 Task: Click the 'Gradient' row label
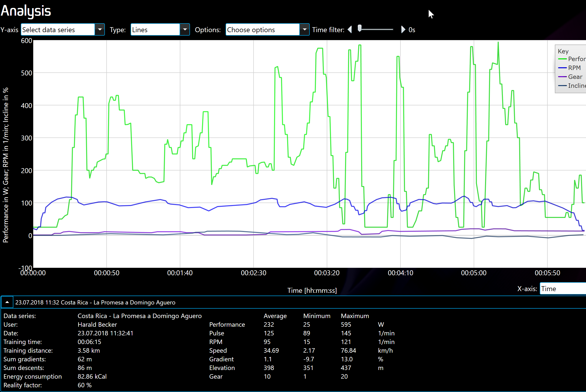point(221,359)
